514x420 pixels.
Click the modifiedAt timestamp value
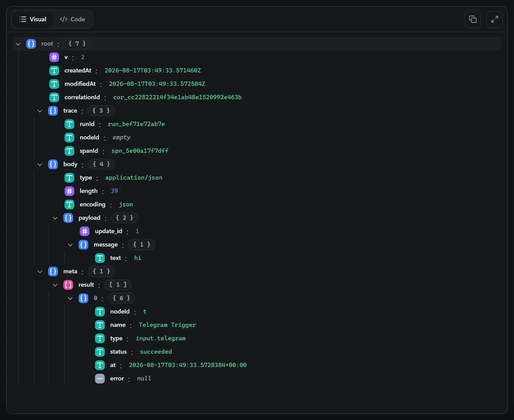click(x=157, y=84)
